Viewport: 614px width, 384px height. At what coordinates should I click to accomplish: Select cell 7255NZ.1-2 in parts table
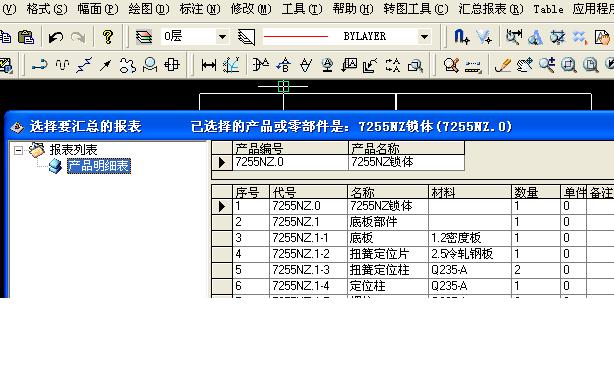pyautogui.click(x=309, y=254)
